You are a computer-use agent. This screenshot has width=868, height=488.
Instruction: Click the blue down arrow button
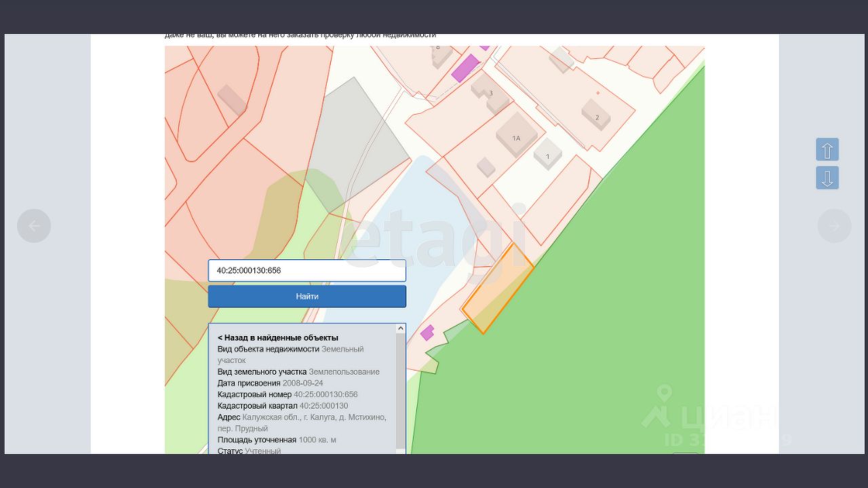827,178
